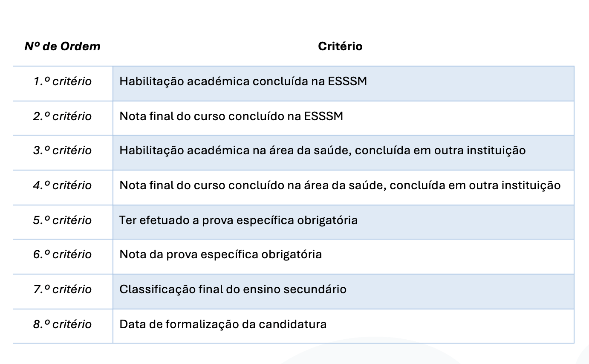
Task: Click 'Data de formalização da candidatura' text
Action: (x=223, y=324)
